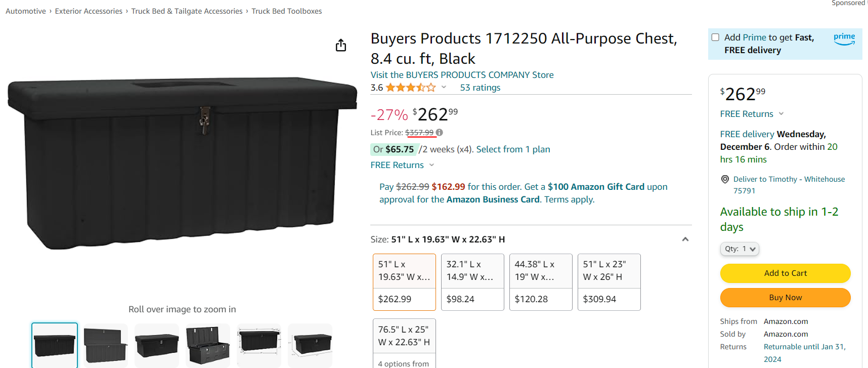This screenshot has width=868, height=368.
Task: View the thumbnail with dimension lines
Action: pos(258,345)
